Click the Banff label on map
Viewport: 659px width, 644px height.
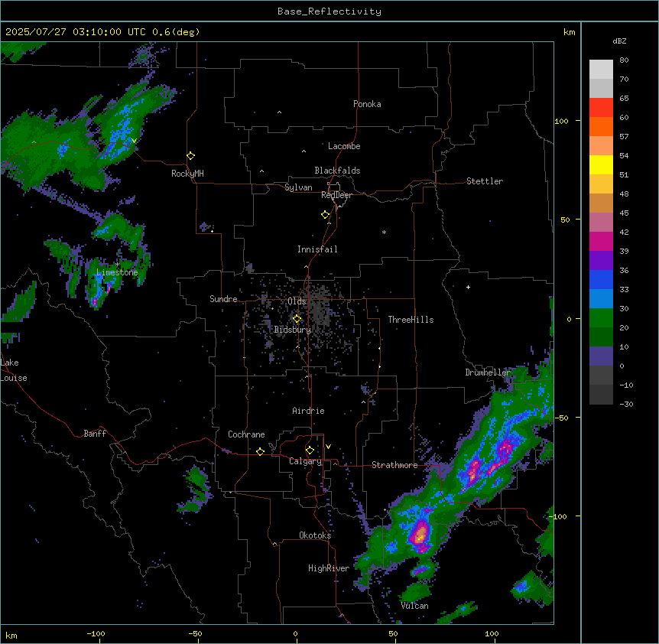click(95, 434)
